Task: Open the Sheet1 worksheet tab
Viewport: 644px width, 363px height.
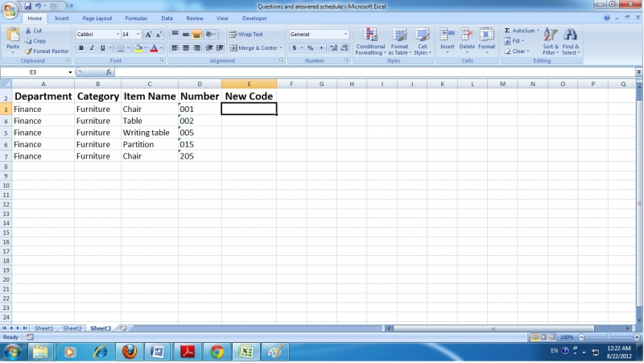Action: [x=43, y=328]
